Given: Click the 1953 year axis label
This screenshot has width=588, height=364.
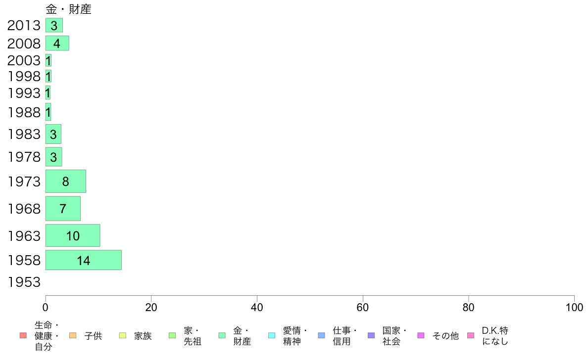Looking at the screenshot, I should [24, 282].
